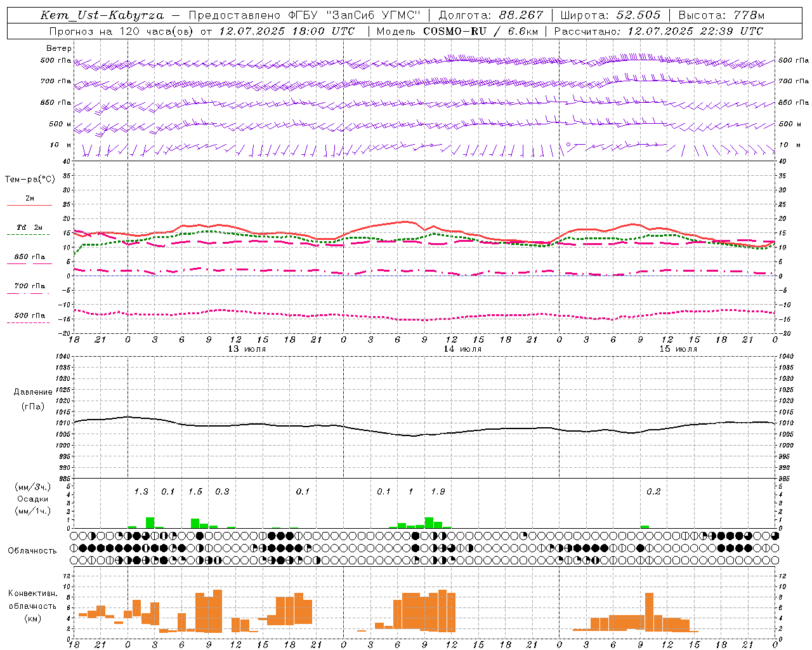Click the Конвективн. convective cloud label
The width and height of the screenshot is (812, 650).
(33, 594)
